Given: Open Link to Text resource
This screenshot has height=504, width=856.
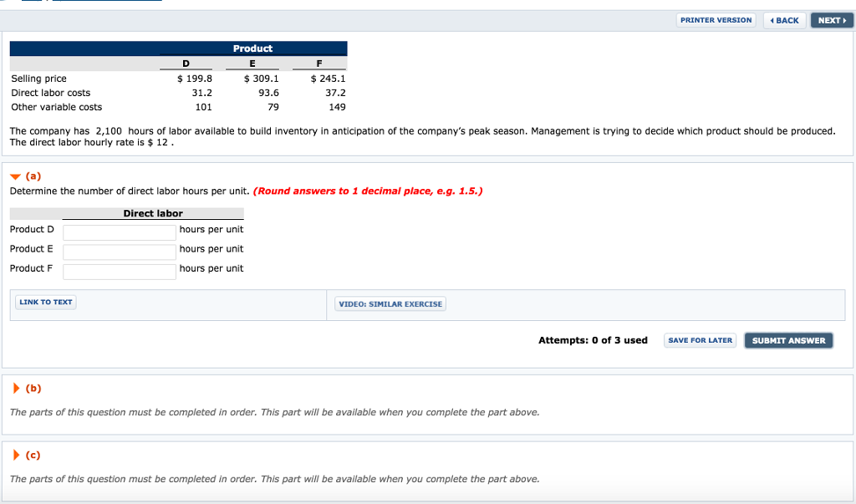Looking at the screenshot, I should click(x=45, y=302).
